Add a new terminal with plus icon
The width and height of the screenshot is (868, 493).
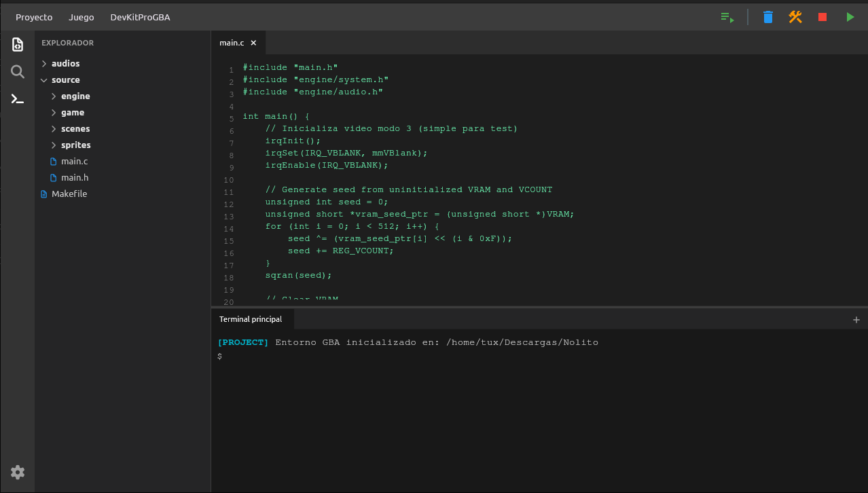(856, 320)
